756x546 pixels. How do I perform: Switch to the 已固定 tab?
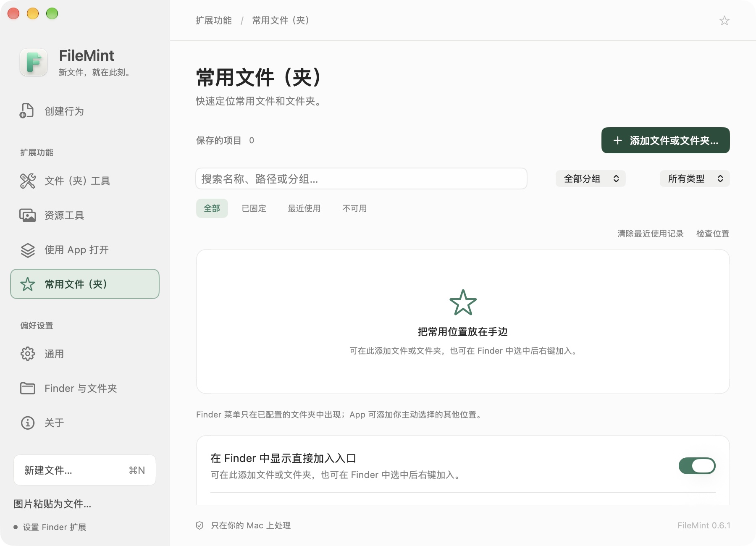coord(254,208)
